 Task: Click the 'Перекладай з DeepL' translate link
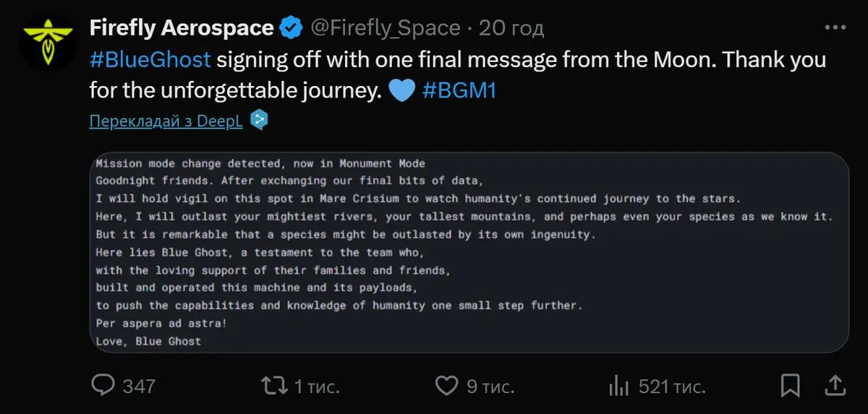point(166,121)
